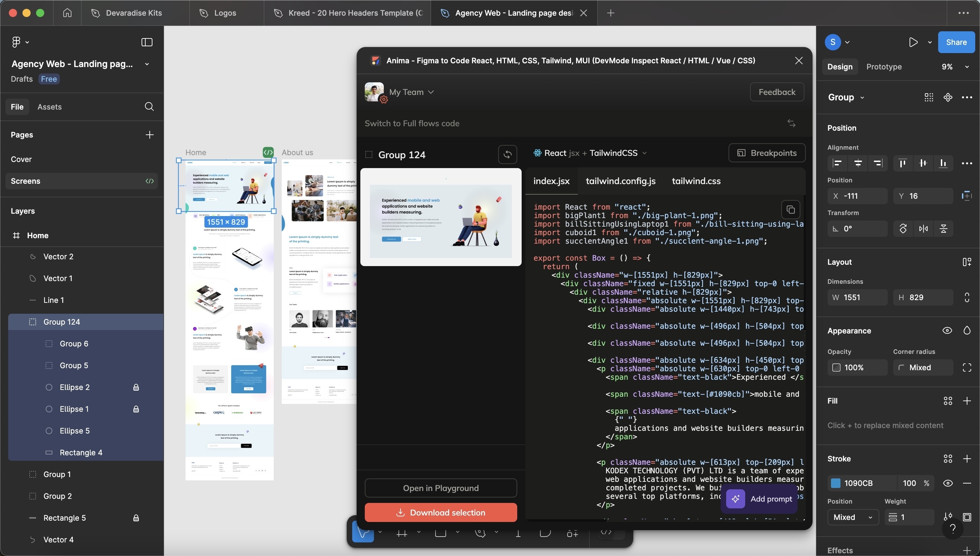The image size is (980, 556).
Task: Refresh Group 124 preview in Anima
Action: (507, 154)
